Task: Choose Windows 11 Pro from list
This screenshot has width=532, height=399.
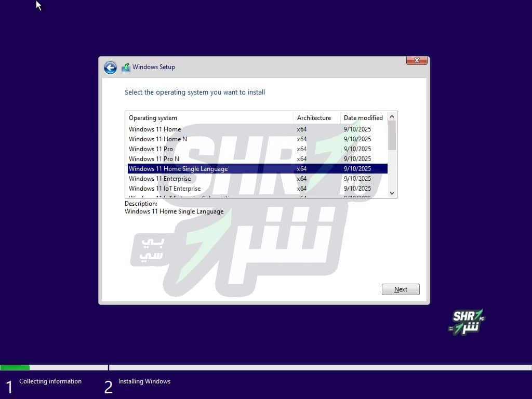Action: 151,149
